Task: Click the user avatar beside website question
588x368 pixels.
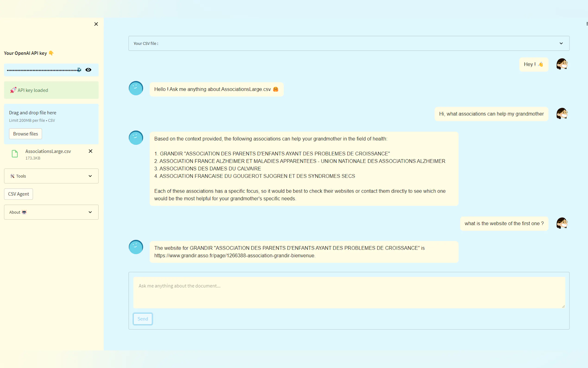Action: click(562, 223)
